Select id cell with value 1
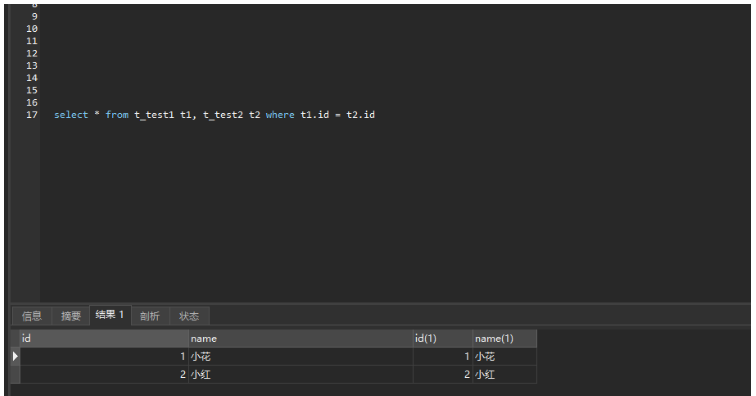This screenshot has height=396, width=756. (x=104, y=356)
